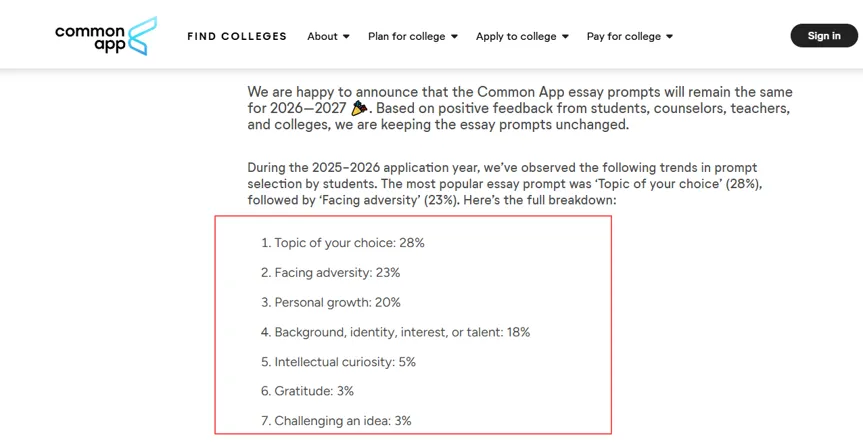Open the Pay for college menu
The height and width of the screenshot is (442, 863).
point(630,36)
